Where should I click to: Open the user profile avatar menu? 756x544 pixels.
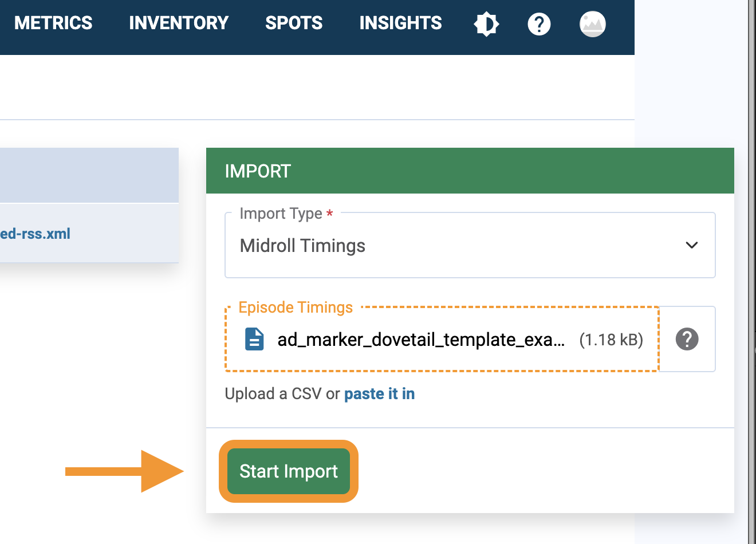[592, 24]
